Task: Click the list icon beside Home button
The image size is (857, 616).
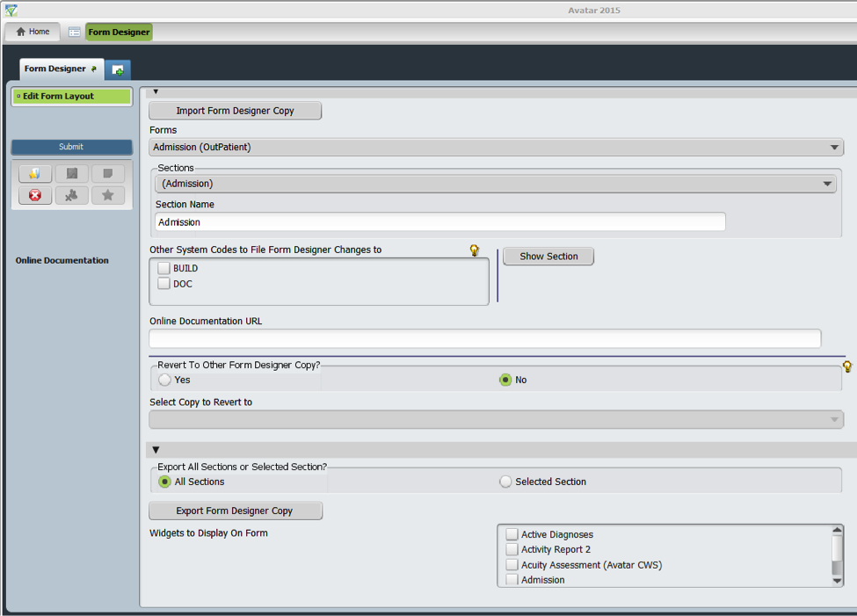Action: coord(74,31)
